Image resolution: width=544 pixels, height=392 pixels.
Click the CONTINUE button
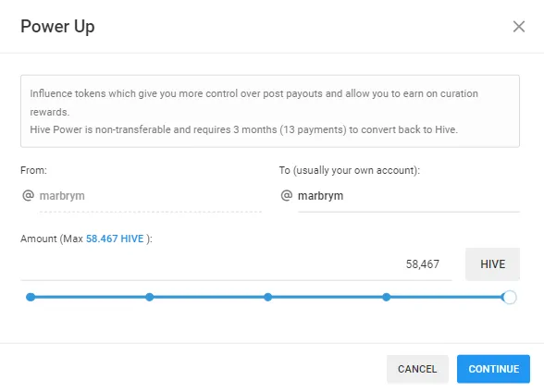(493, 369)
